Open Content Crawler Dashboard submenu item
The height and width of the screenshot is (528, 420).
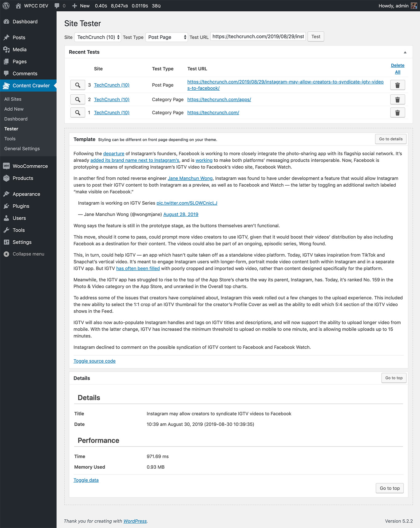pyautogui.click(x=16, y=119)
